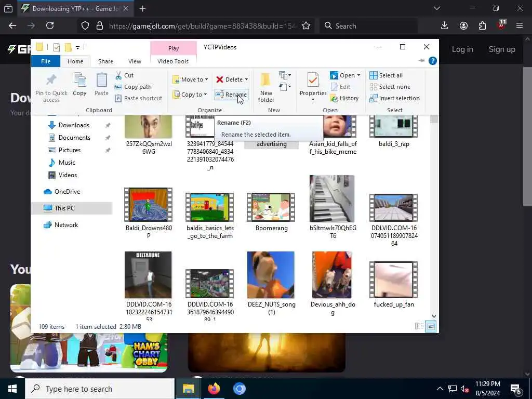Open the Windows Start menu
Viewport: 532px width, 399px height.
pos(12,389)
